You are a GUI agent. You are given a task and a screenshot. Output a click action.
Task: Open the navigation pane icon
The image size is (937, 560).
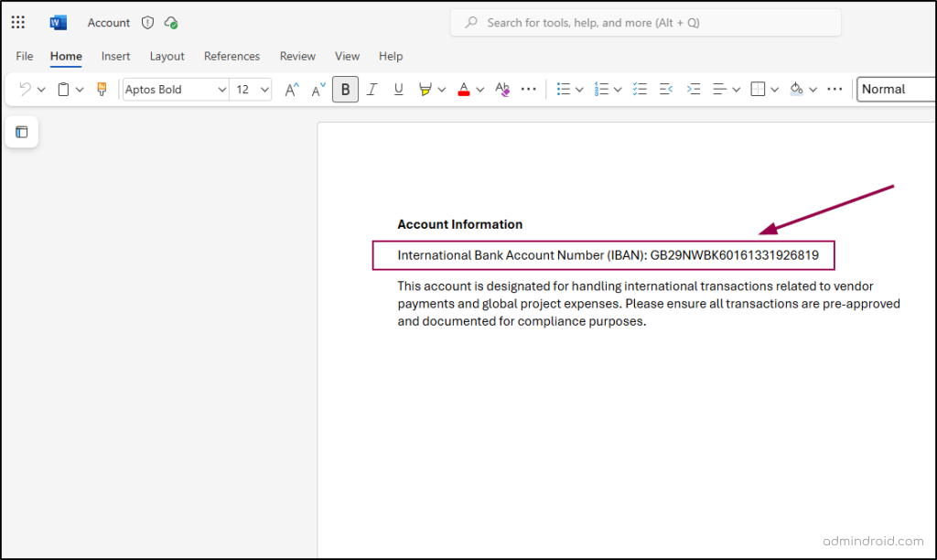coord(22,132)
